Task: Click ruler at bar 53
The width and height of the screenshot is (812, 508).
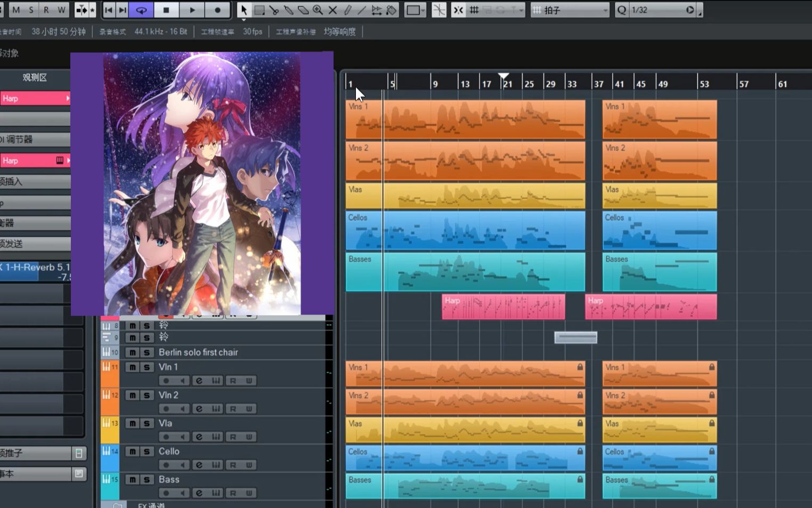Action: (704, 84)
